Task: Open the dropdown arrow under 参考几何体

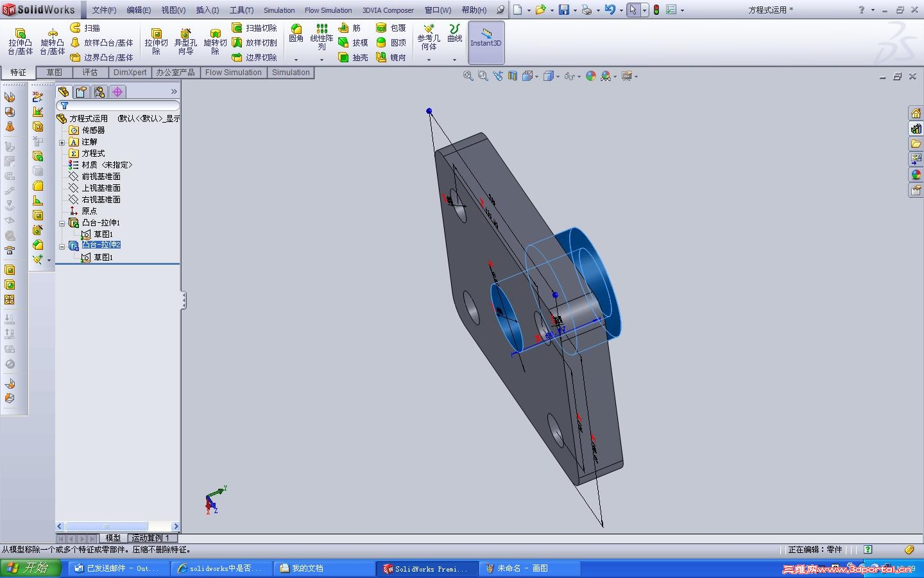Action: coord(429,60)
